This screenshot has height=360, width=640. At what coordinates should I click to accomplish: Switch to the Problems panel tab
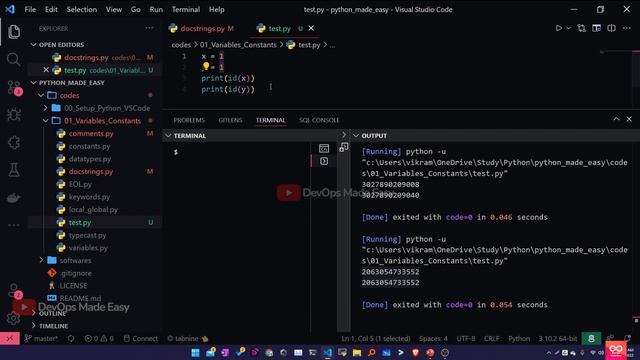pos(189,120)
